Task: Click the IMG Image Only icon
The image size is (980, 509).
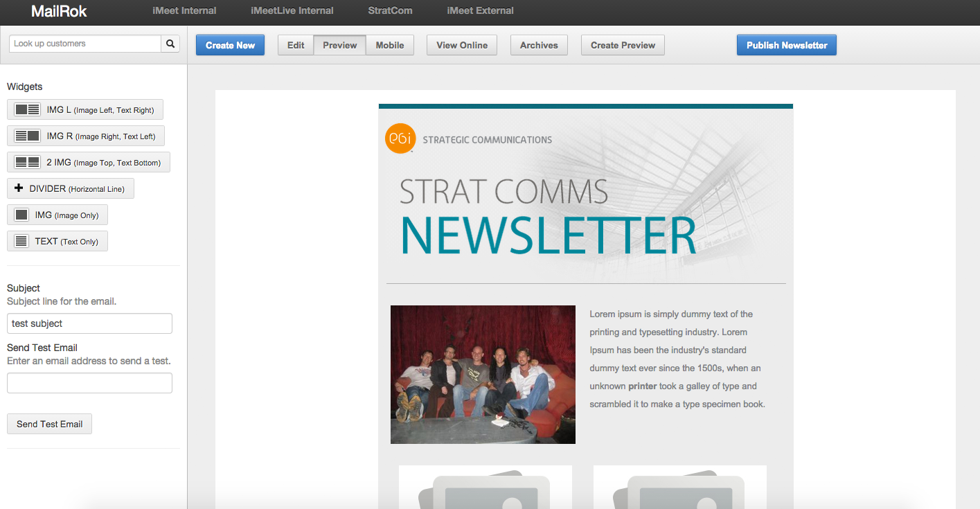Action: click(x=21, y=215)
